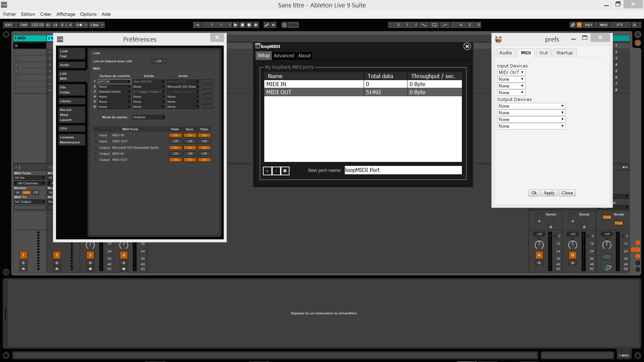Click the loopMIDI add port plus button
This screenshot has height=362, width=644.
coord(267,171)
